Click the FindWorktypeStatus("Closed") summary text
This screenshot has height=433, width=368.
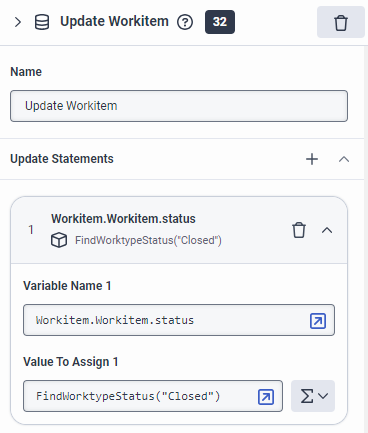point(148,240)
